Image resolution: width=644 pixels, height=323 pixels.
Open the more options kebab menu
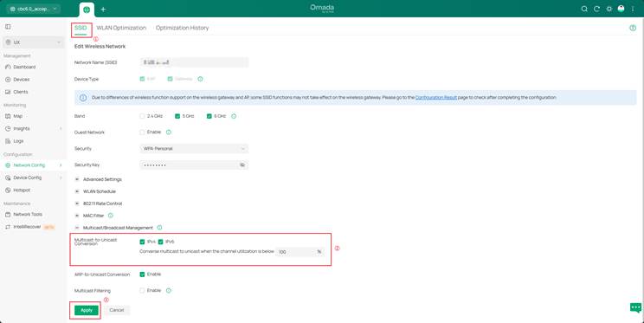click(x=633, y=9)
